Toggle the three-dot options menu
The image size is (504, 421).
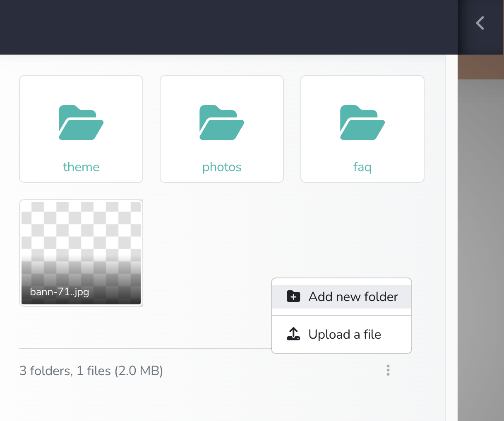pos(388,370)
